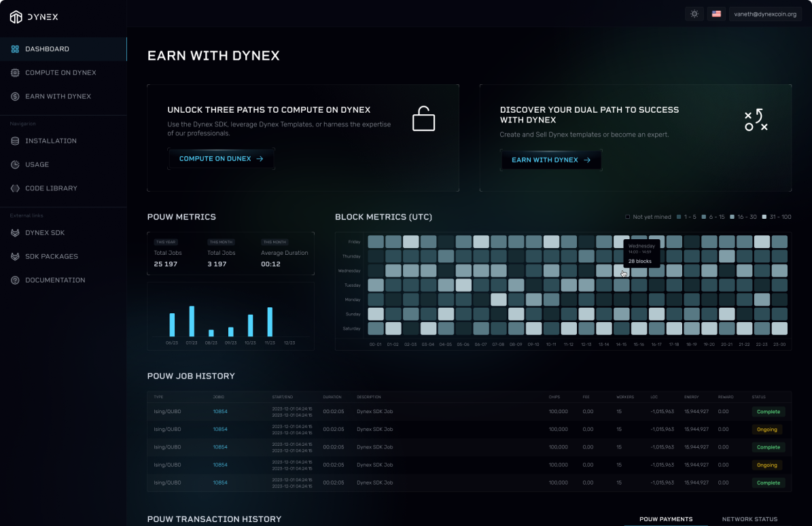Click the DESCRIPTION column header
The height and width of the screenshot is (526, 812).
point(369,397)
